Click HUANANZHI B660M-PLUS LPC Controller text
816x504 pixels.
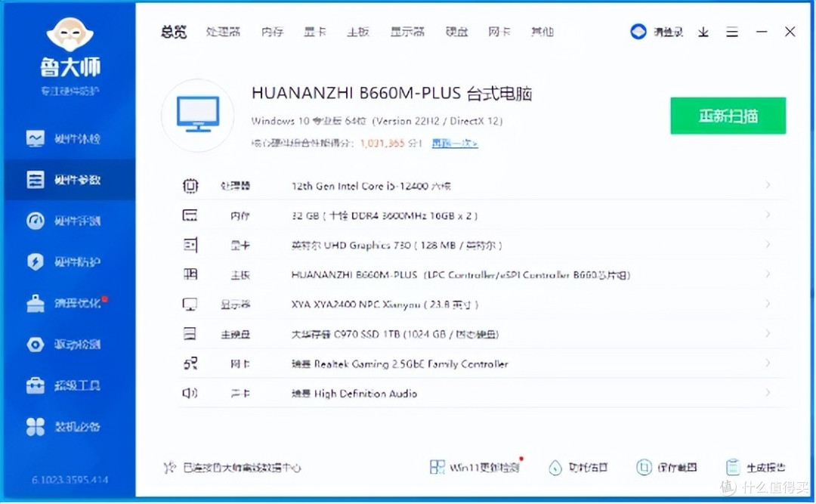point(461,274)
